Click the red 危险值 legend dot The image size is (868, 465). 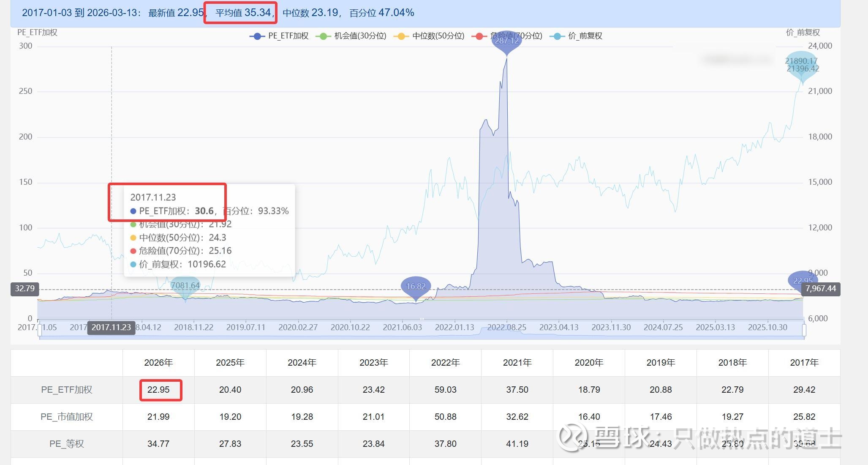[x=479, y=36]
